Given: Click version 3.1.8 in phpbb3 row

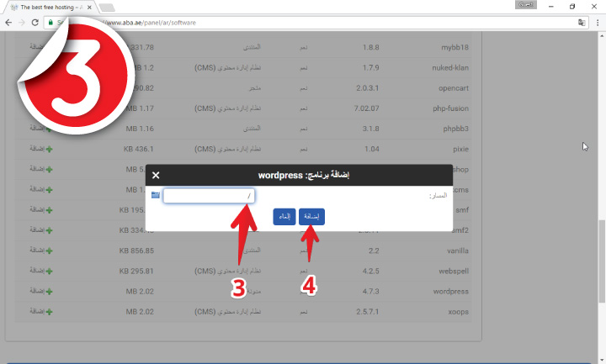Looking at the screenshot, I should tap(370, 129).
